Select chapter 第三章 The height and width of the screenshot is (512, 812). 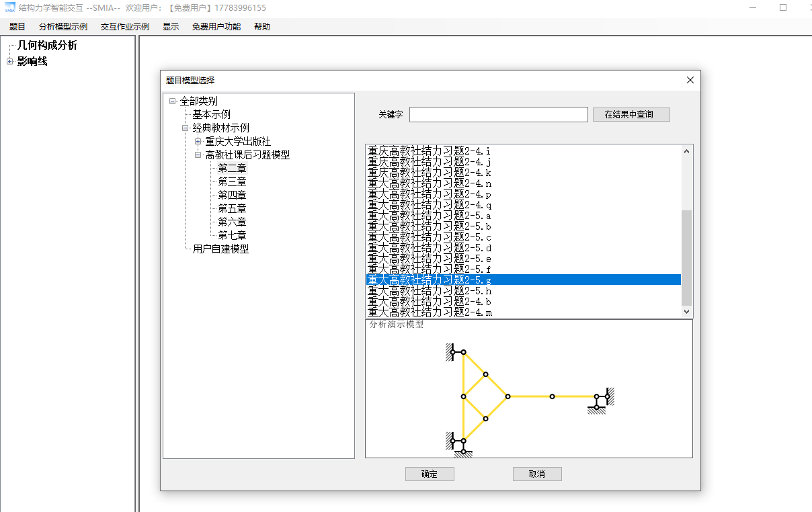click(x=232, y=181)
